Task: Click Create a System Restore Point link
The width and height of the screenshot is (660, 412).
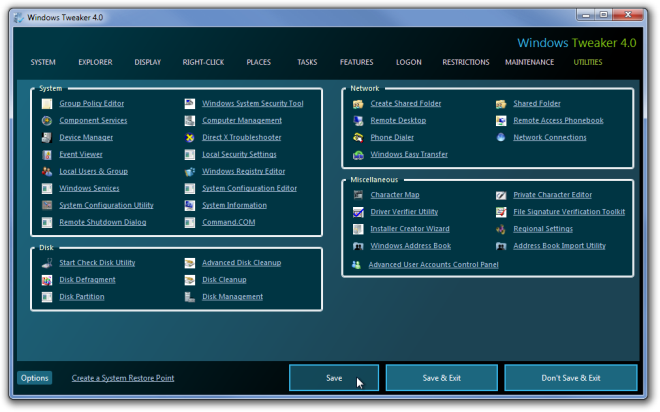Action: click(123, 378)
